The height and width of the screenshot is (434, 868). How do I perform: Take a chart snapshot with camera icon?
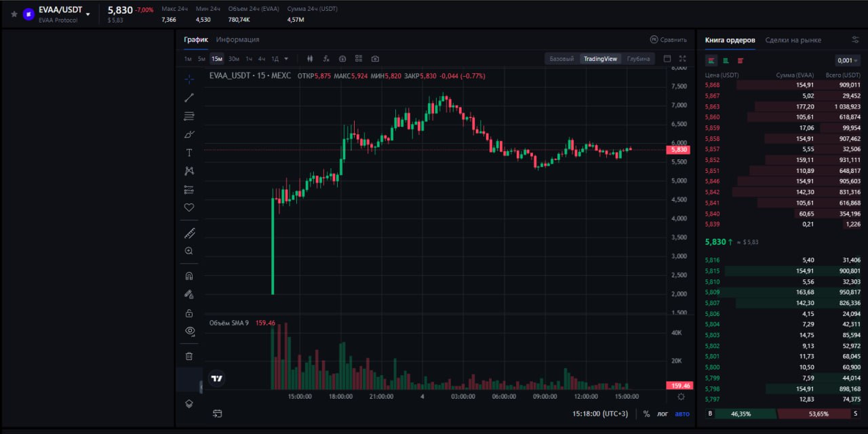coord(375,59)
